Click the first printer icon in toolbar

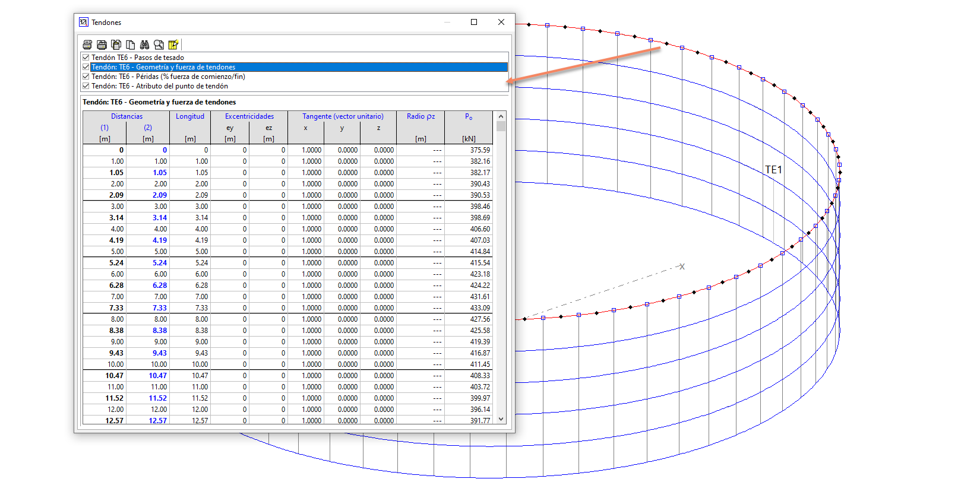point(87,45)
